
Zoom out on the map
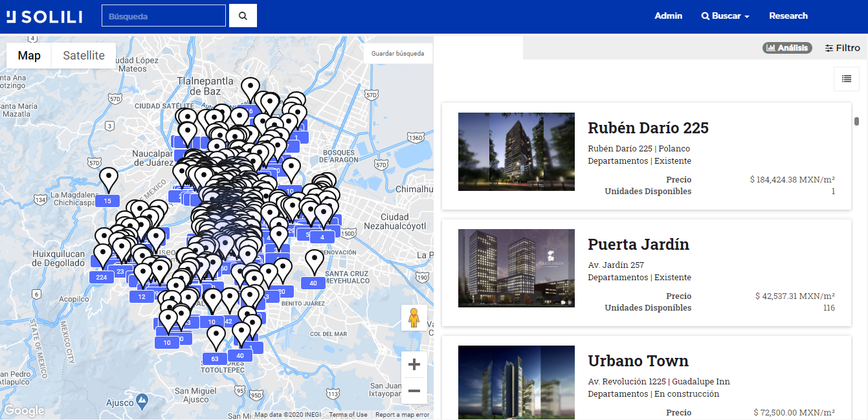(x=414, y=391)
